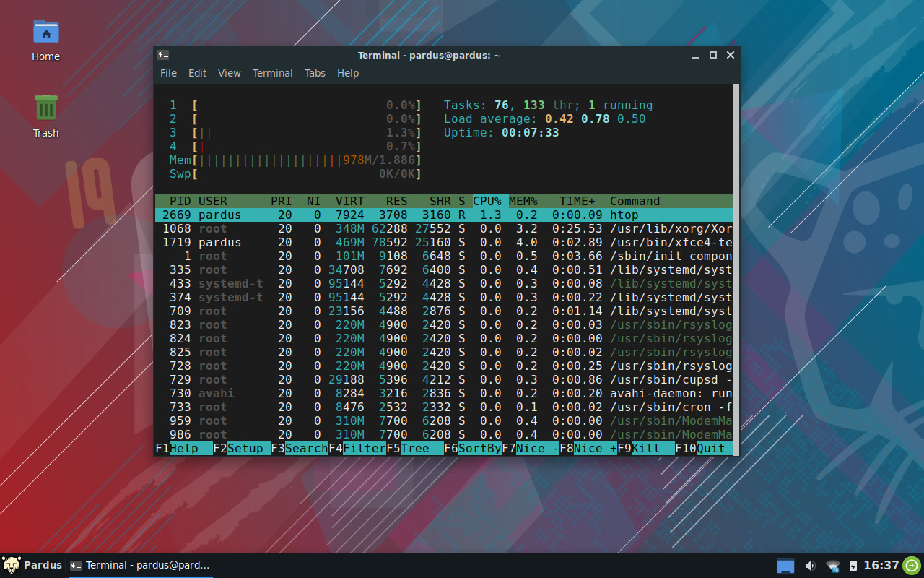Click the show desktop icon in the taskbar
924x578 pixels.
click(785, 566)
